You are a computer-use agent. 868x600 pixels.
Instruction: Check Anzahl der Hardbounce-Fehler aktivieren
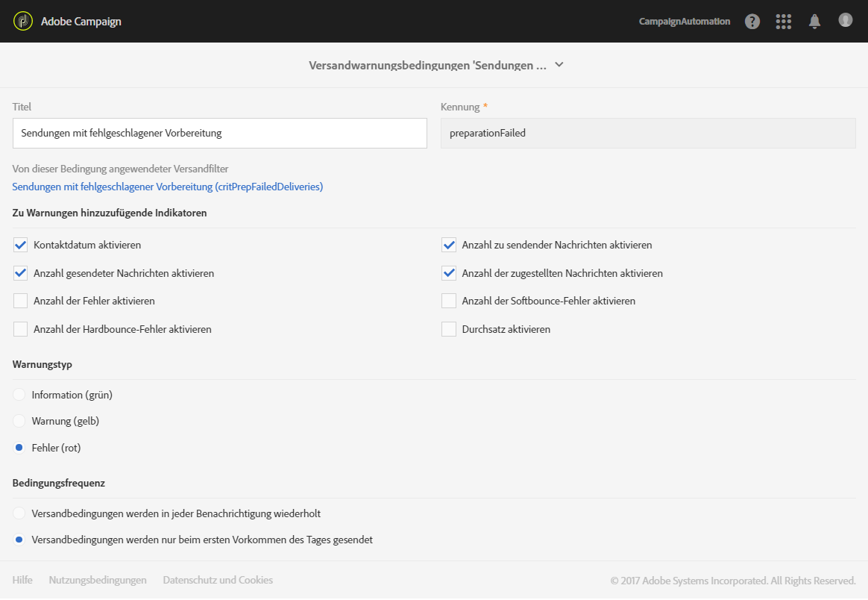(20, 329)
